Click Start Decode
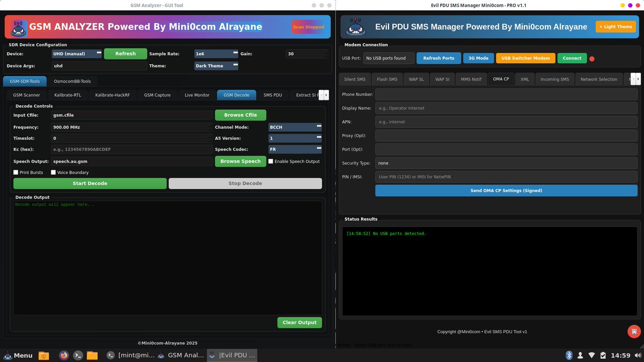The width and height of the screenshot is (644, 362). pos(90,183)
